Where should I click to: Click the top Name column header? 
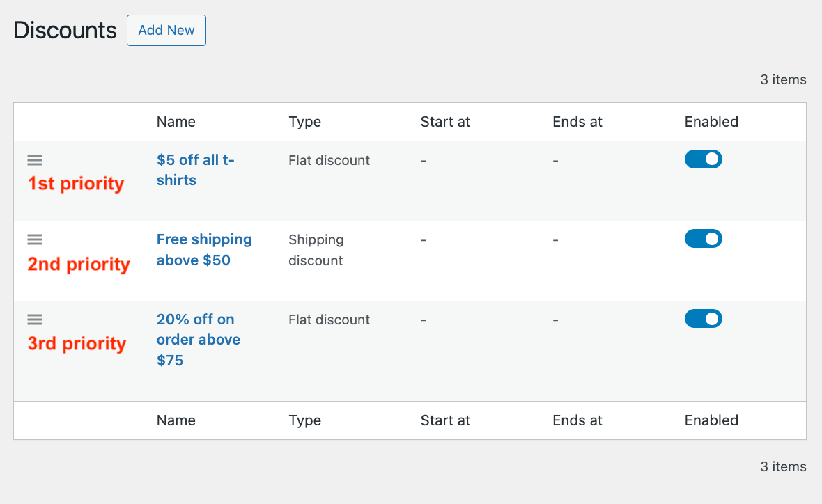click(176, 122)
